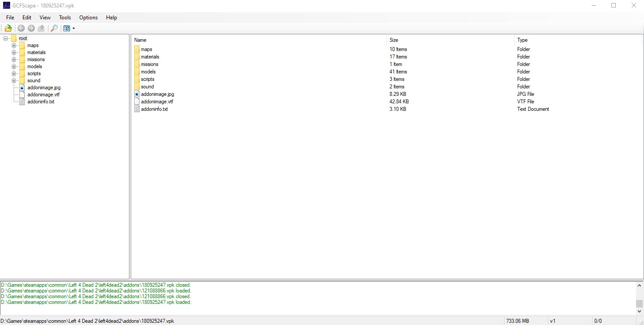Click the "733.06 MB" status bar entry

point(517,321)
